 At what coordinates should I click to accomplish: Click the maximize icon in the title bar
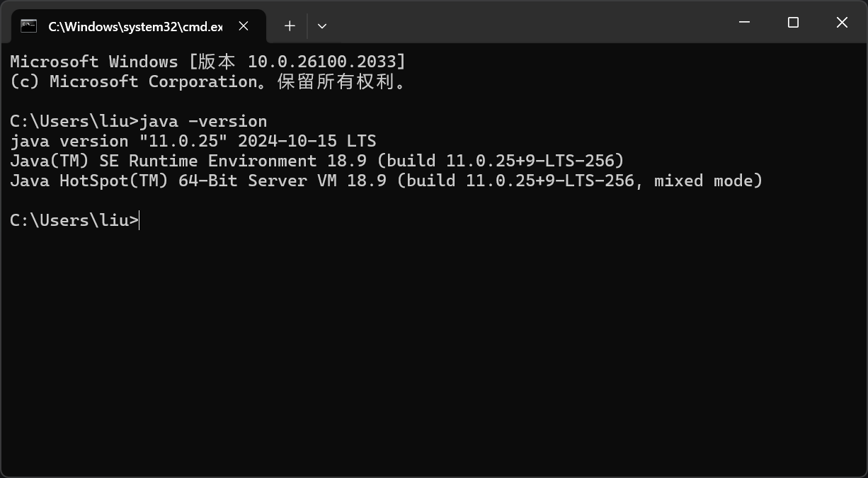792,22
